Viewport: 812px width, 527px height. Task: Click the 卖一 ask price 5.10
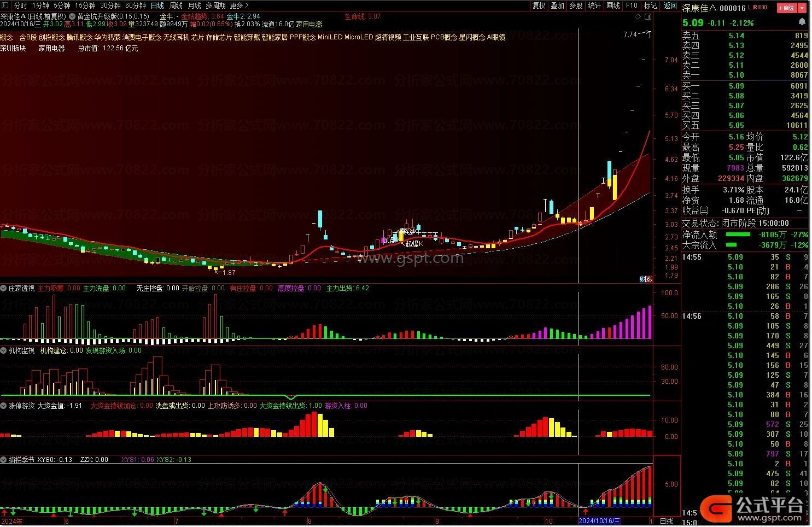click(737, 75)
